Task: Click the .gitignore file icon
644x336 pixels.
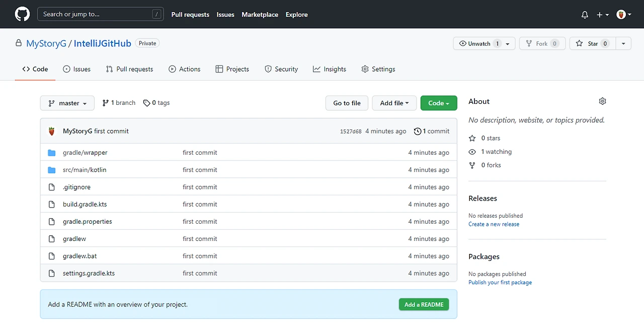Action: 51,187
